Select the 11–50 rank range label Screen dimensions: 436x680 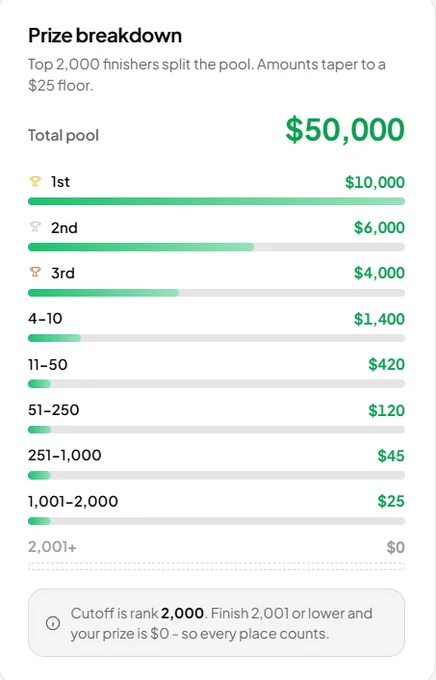pyautogui.click(x=48, y=364)
